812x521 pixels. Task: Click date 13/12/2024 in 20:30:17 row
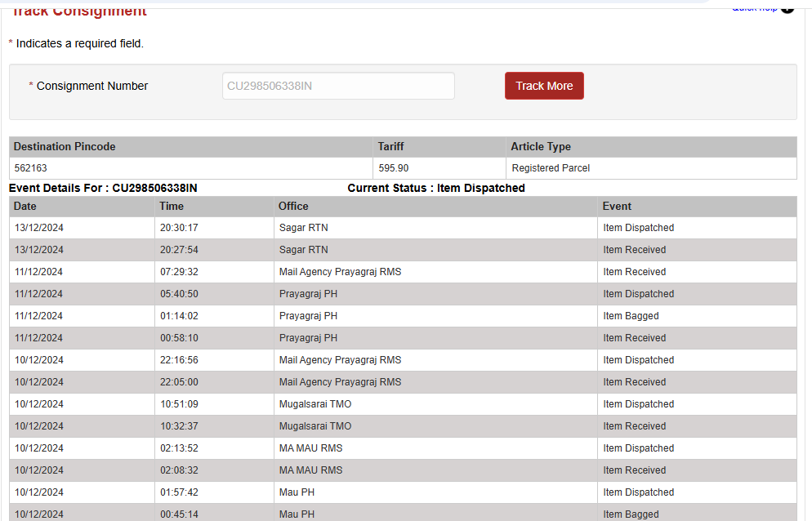pos(39,228)
